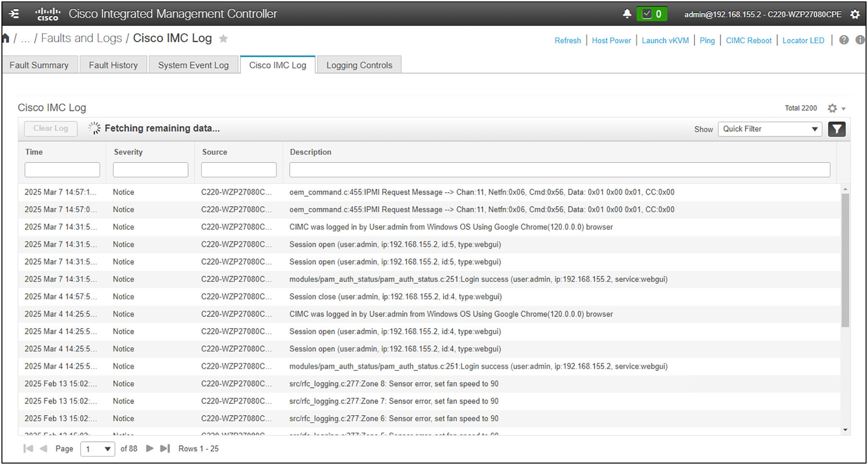
Task: Focus the Description filter field
Action: point(559,170)
